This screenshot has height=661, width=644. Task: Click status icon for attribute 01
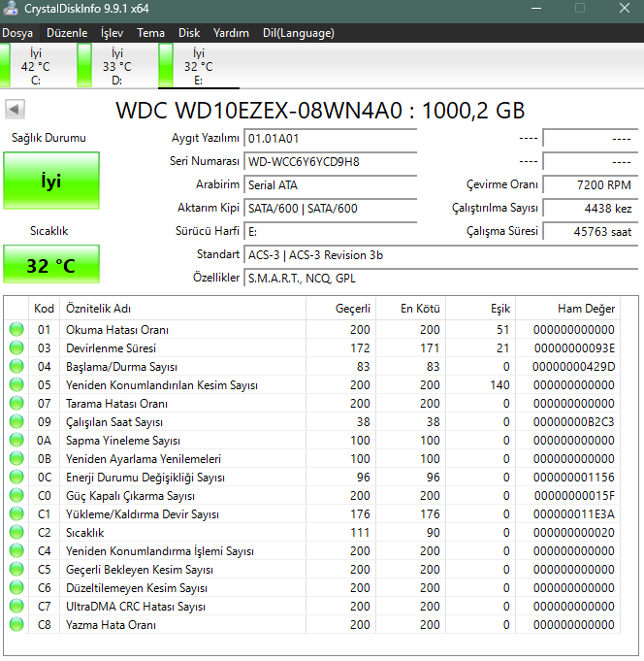16,329
